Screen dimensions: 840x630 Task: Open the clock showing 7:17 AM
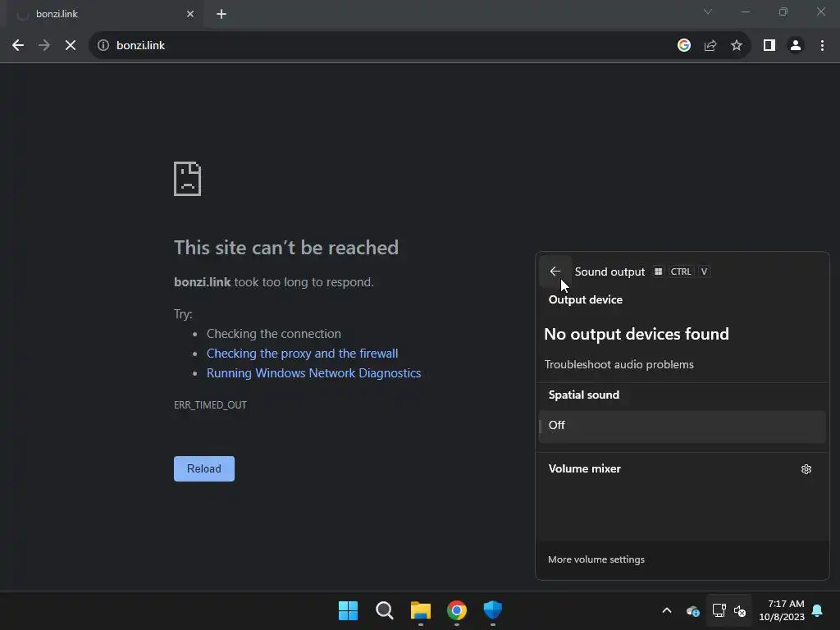click(x=782, y=610)
